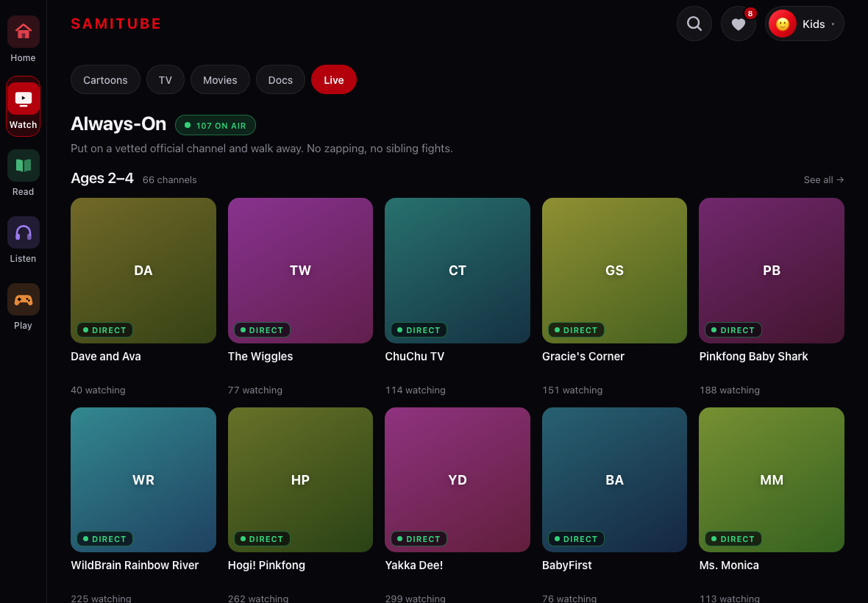Click DIRECT badge on The Wiggles
This screenshot has width=868, height=603.
coord(262,329)
